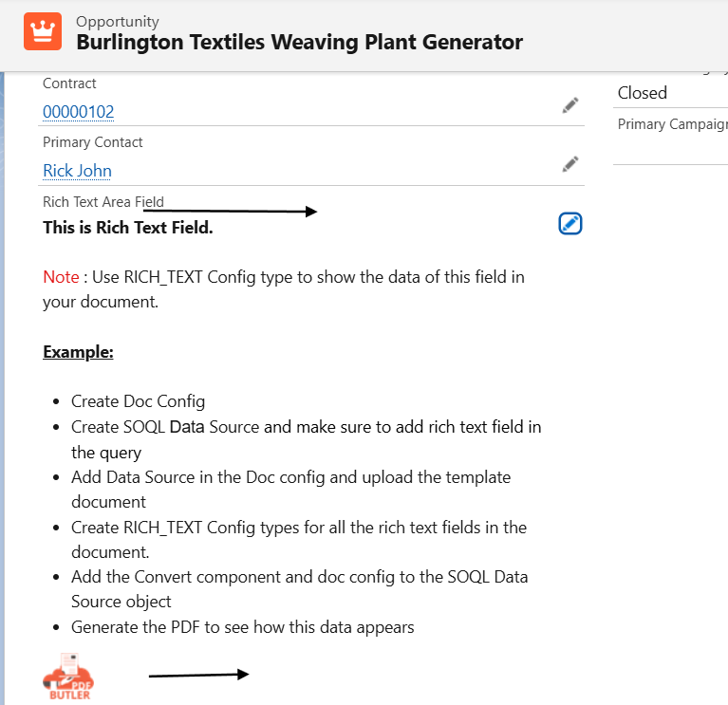Click the bold "This is Rich Text Field." text
Screen dimensions: 728x705
click(x=128, y=228)
